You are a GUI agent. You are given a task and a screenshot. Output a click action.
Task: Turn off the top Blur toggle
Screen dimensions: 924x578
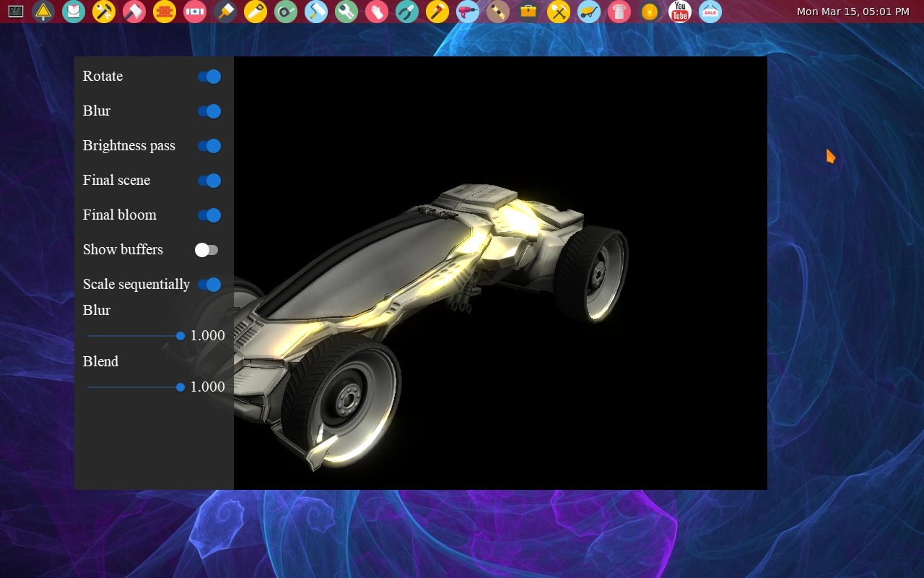[x=209, y=111]
